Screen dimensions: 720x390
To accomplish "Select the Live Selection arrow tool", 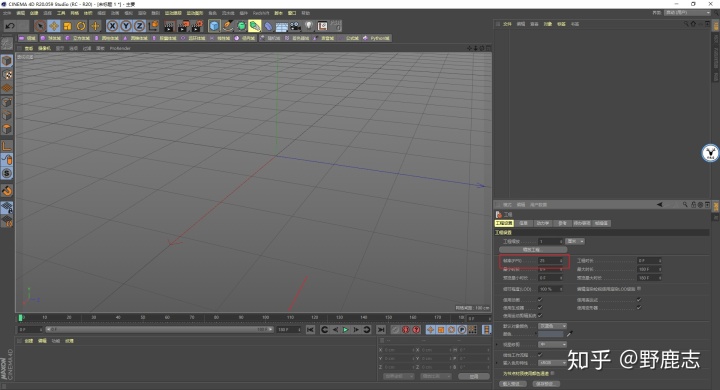I will 40,26.
